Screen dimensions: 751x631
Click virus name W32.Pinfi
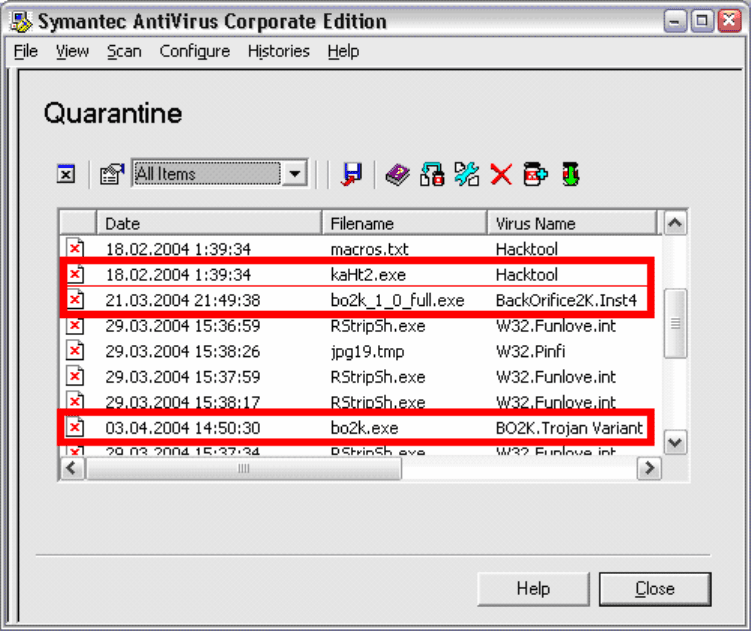click(531, 351)
